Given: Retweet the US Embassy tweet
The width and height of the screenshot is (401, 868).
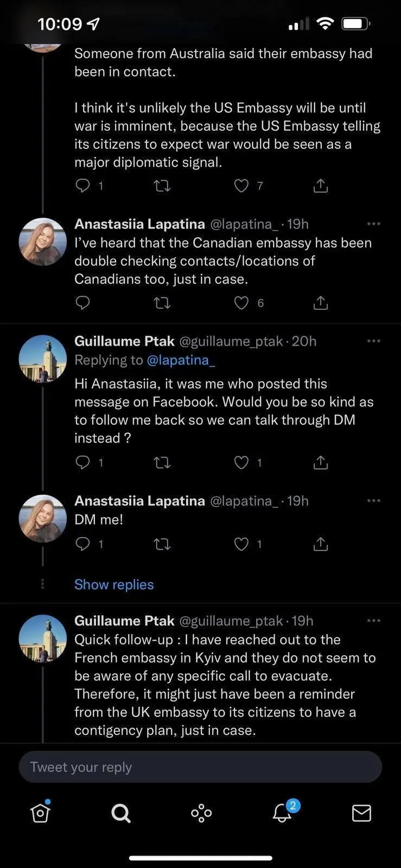Looking at the screenshot, I should click(162, 186).
